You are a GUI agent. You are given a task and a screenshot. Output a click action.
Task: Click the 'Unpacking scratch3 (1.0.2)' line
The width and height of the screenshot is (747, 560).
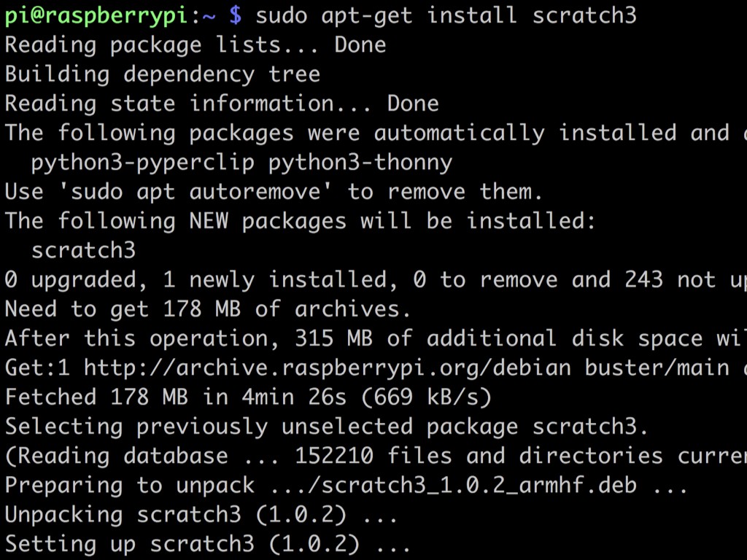coord(201,515)
